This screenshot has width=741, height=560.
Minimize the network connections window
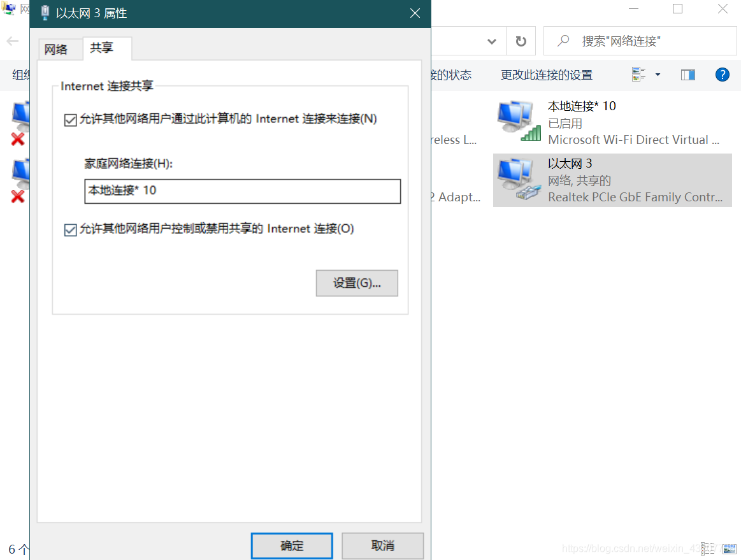(634, 8)
